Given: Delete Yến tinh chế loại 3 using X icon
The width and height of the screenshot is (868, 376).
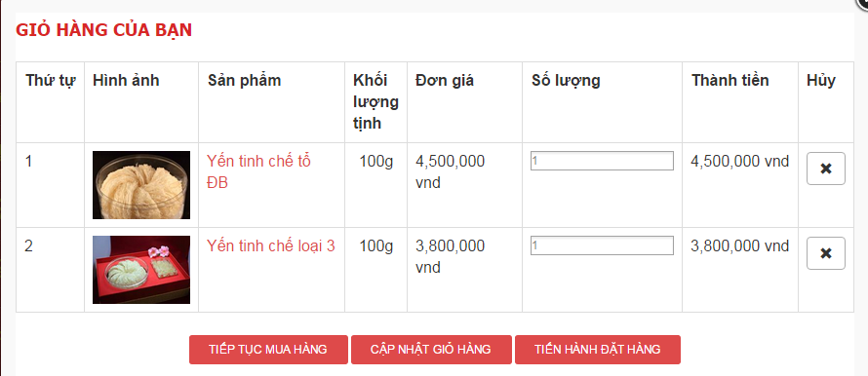Looking at the screenshot, I should 825,253.
